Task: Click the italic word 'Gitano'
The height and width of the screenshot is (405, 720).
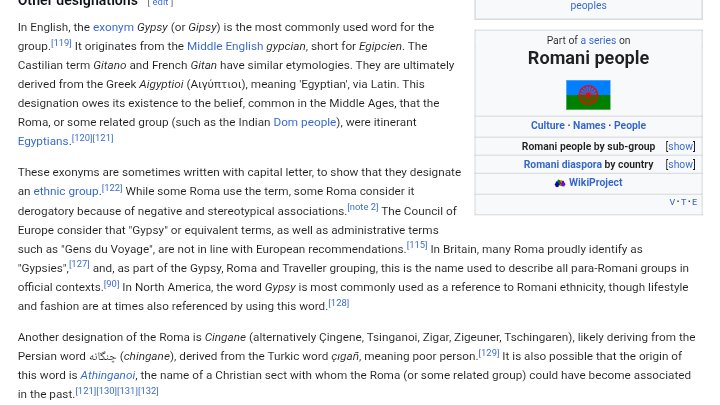Action: (109, 65)
